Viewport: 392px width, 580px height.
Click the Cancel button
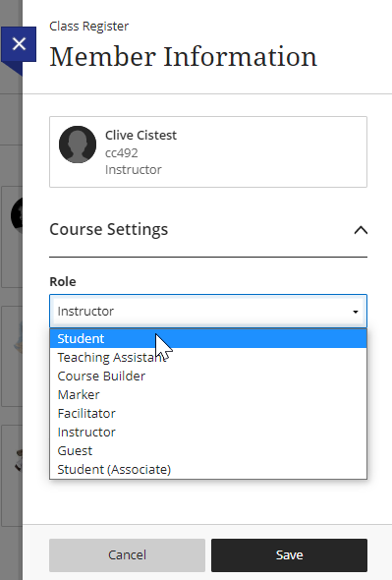[127, 555]
